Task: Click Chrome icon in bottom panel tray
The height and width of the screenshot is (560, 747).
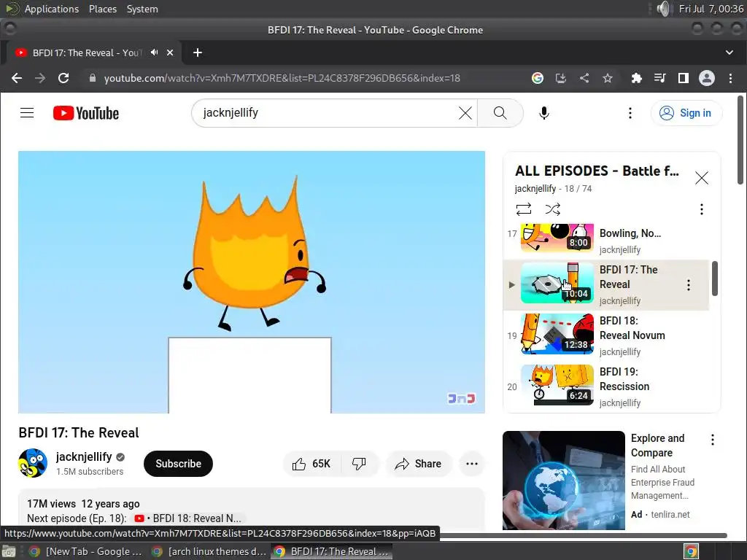Action: (692, 551)
